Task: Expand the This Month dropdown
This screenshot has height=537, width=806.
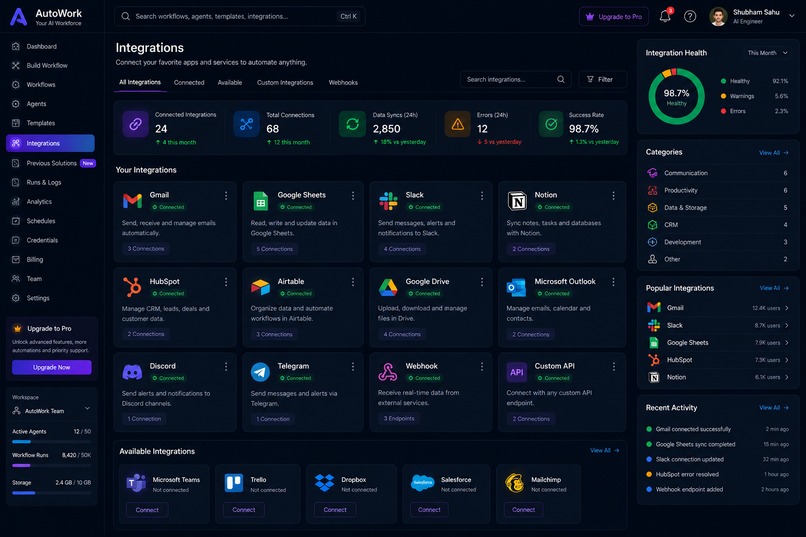Action: click(767, 53)
